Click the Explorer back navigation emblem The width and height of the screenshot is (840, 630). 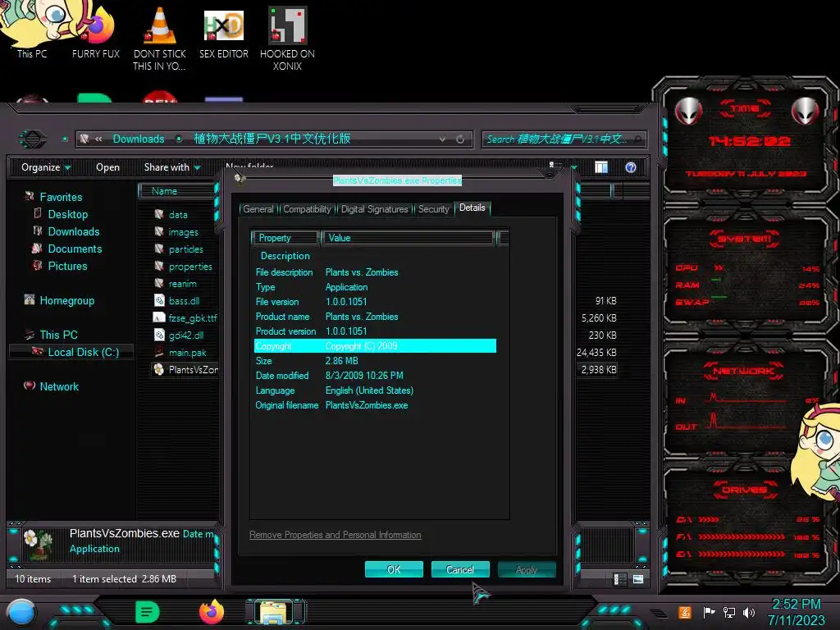pyautogui.click(x=33, y=139)
